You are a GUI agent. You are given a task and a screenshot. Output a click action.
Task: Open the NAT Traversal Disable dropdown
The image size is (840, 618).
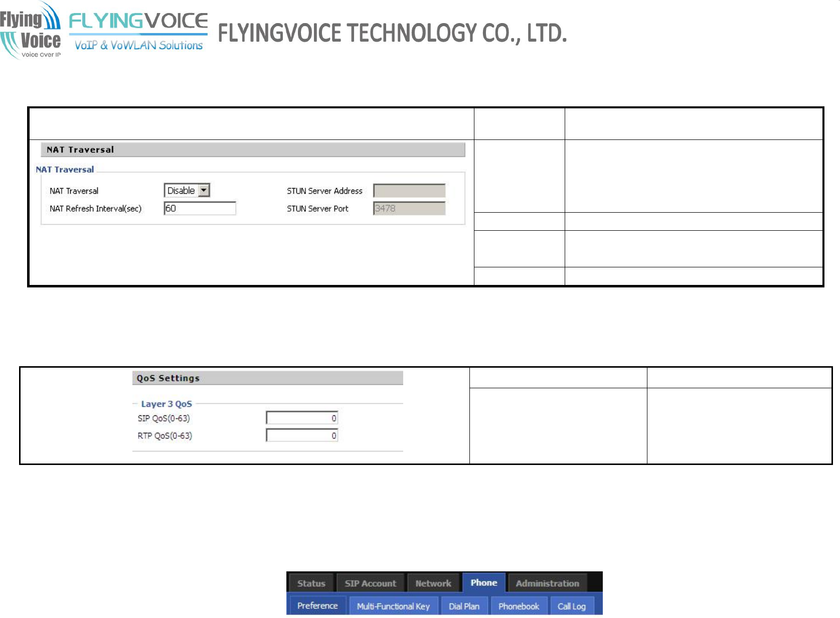[187, 191]
